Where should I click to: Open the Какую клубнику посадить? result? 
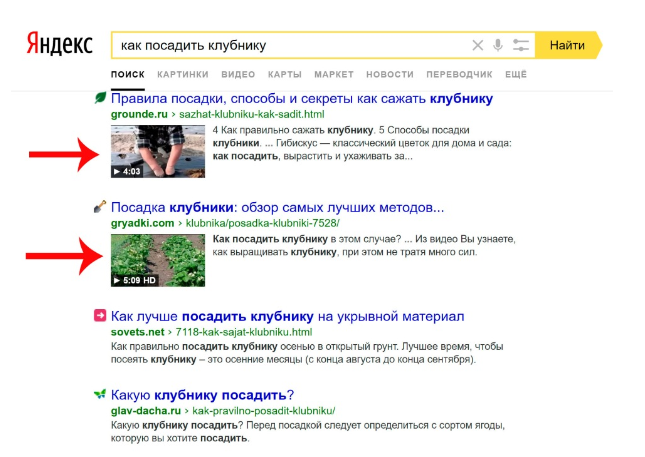202,394
